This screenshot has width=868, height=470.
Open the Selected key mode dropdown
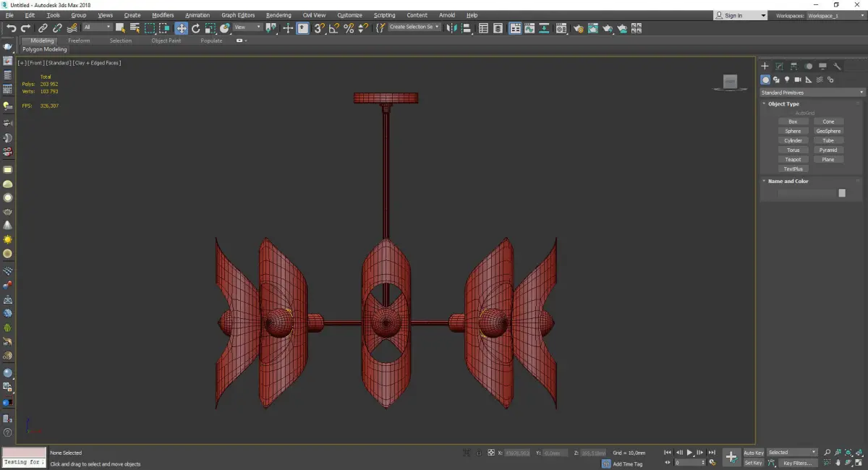pos(792,453)
